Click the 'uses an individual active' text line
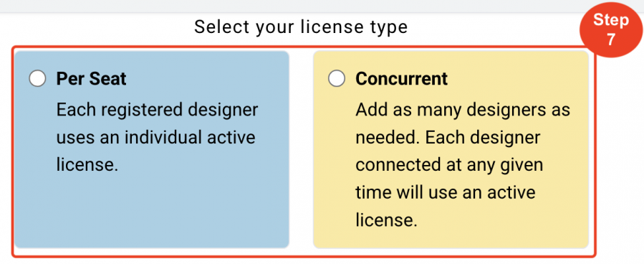This screenshot has width=644, height=264. click(x=155, y=137)
